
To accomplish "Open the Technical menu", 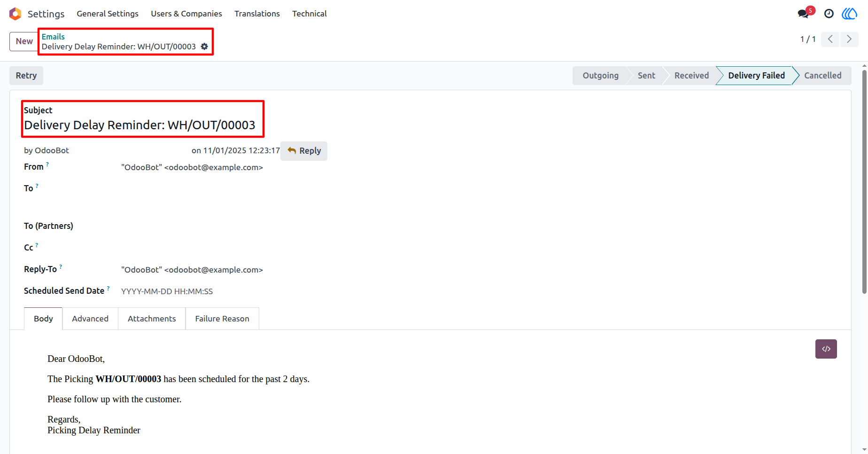I will pos(310,14).
